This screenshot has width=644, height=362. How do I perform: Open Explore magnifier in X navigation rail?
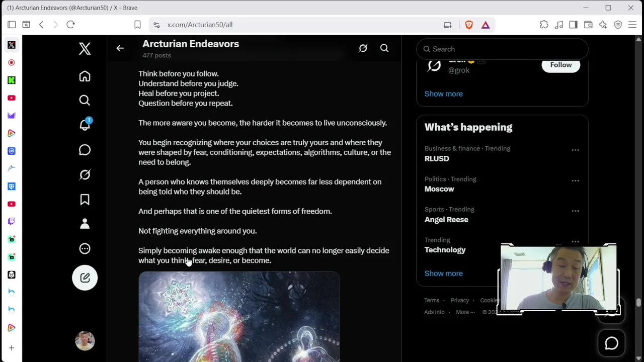(85, 101)
